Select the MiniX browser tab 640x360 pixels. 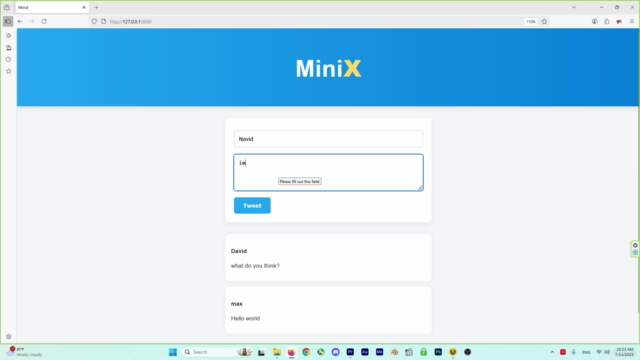click(x=52, y=7)
